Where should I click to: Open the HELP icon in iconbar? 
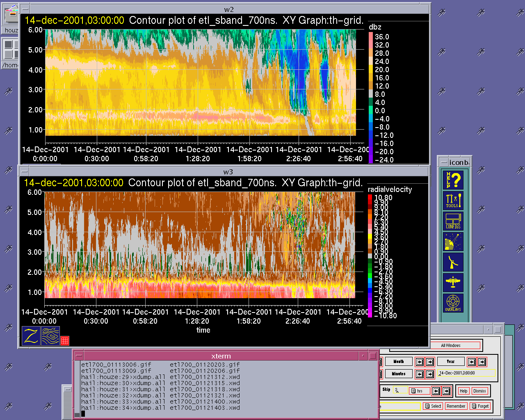(x=453, y=180)
